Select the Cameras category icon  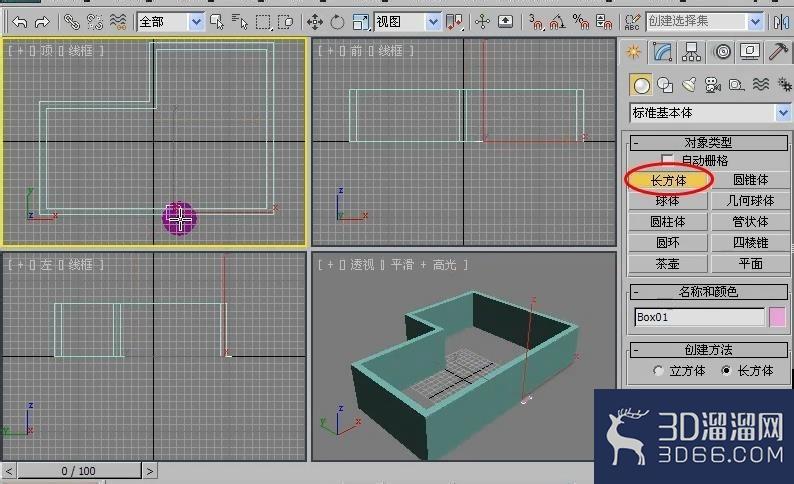712,85
